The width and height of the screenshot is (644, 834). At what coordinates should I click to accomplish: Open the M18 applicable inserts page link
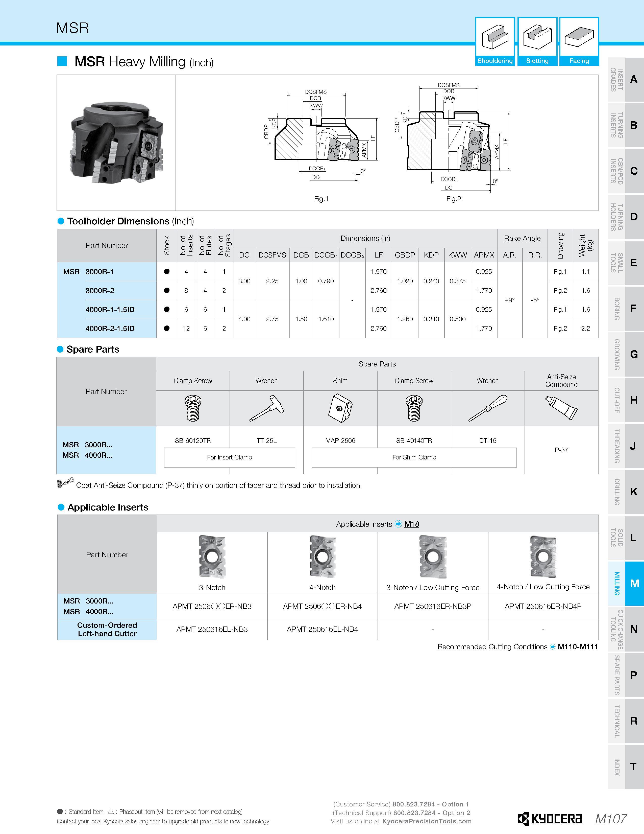click(412, 524)
